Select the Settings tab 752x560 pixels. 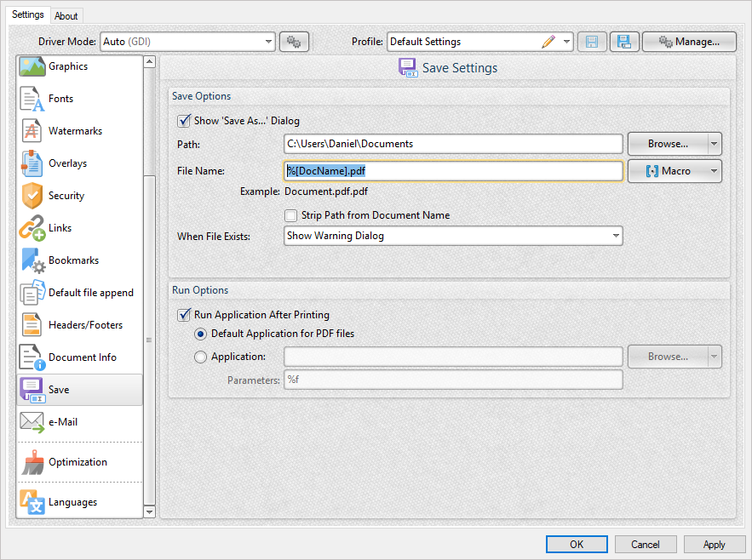[28, 14]
